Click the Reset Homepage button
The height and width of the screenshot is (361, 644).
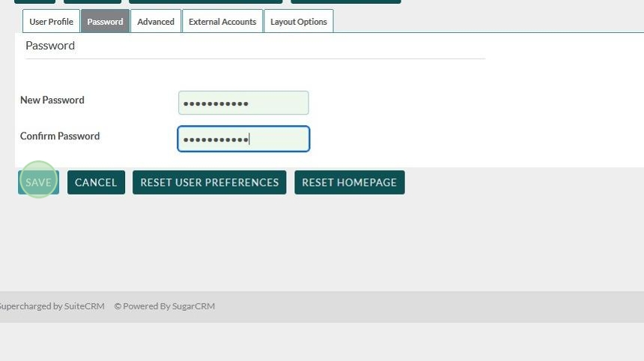click(x=349, y=182)
